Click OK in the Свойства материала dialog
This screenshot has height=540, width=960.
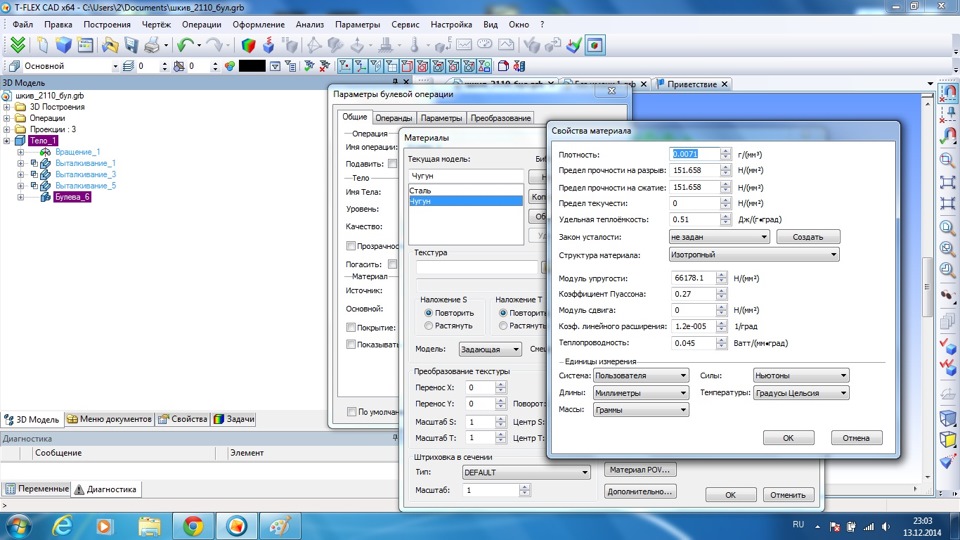click(788, 438)
